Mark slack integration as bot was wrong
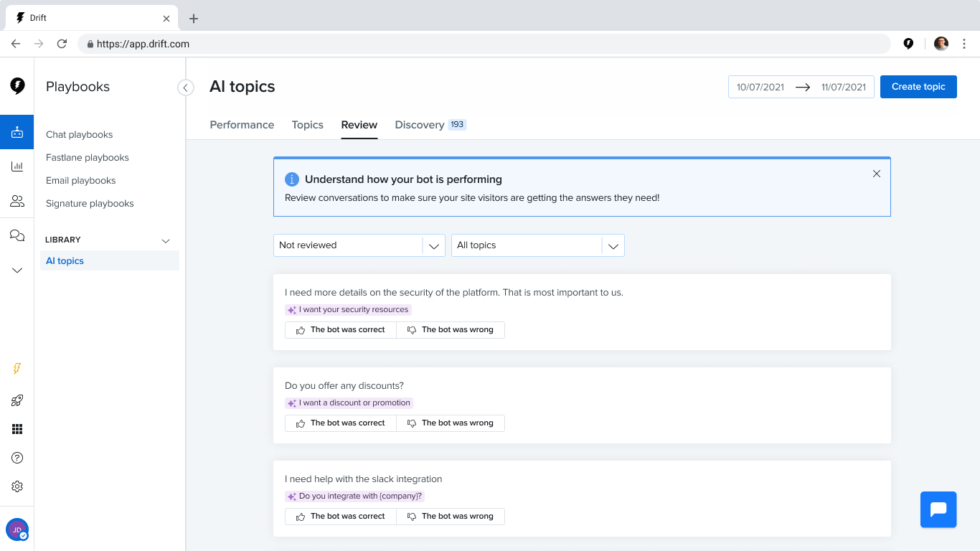The image size is (980, 551). [451, 517]
